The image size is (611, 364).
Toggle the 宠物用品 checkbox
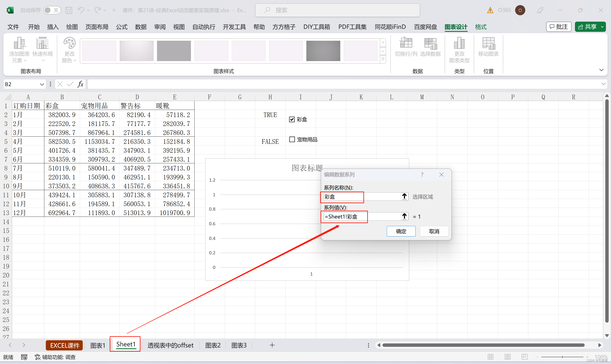[292, 140]
